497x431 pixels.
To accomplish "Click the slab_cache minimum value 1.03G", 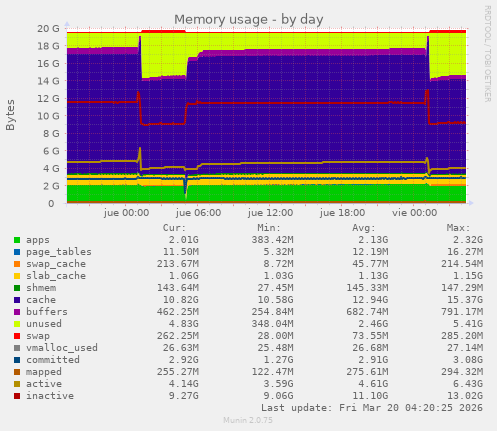I will click(x=278, y=276).
